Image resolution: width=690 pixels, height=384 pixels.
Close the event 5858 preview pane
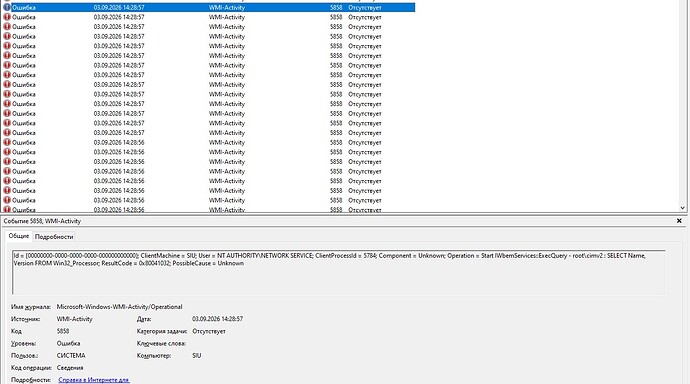pyautogui.click(x=679, y=221)
